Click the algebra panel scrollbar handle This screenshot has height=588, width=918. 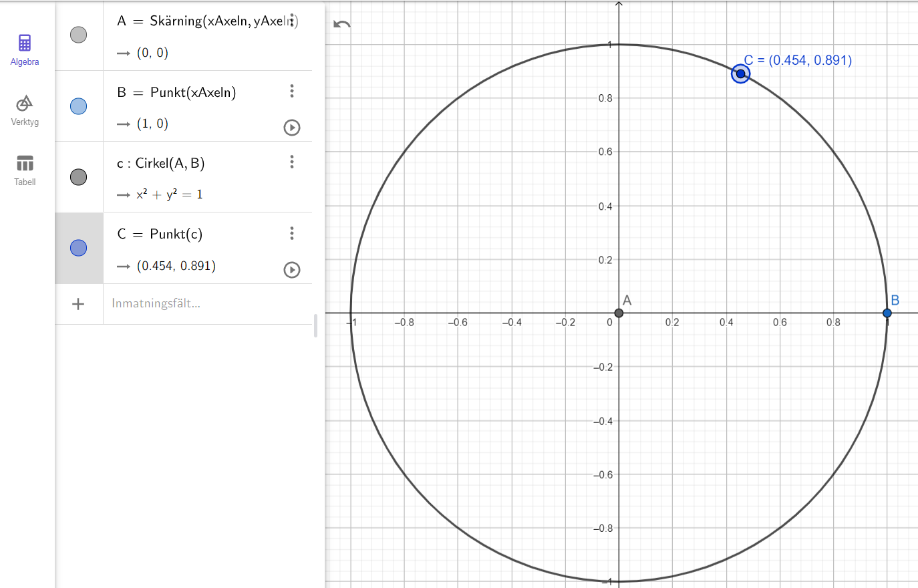click(315, 326)
